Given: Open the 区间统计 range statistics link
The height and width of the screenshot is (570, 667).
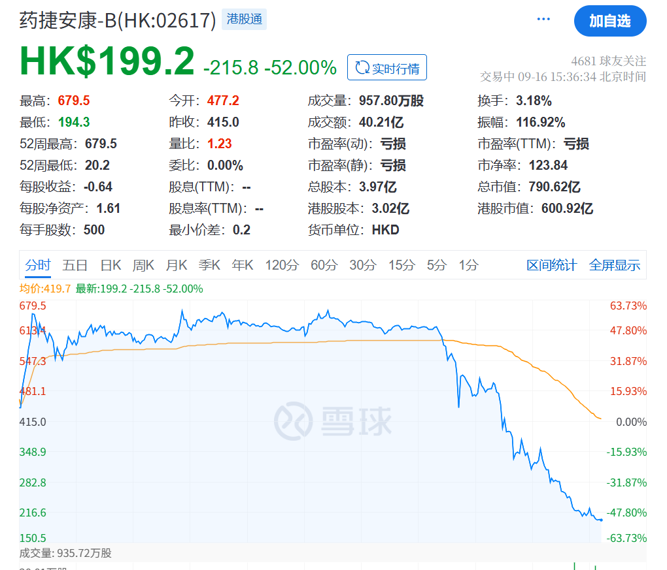Looking at the screenshot, I should pos(551,265).
